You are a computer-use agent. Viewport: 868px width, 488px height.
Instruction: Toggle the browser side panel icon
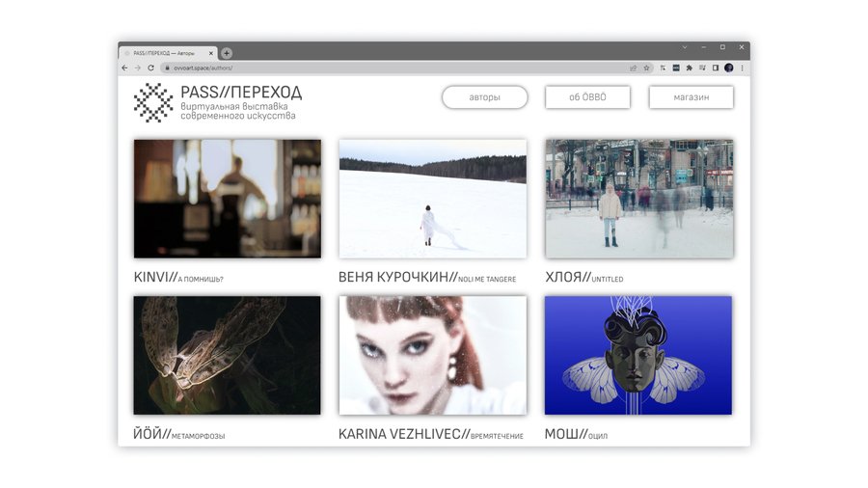pos(716,68)
